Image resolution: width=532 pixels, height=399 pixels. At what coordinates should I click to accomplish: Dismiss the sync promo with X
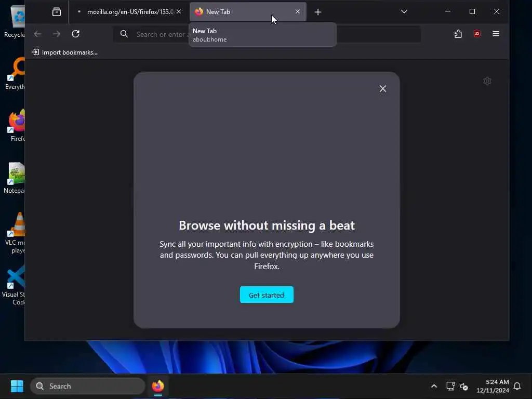tap(383, 89)
